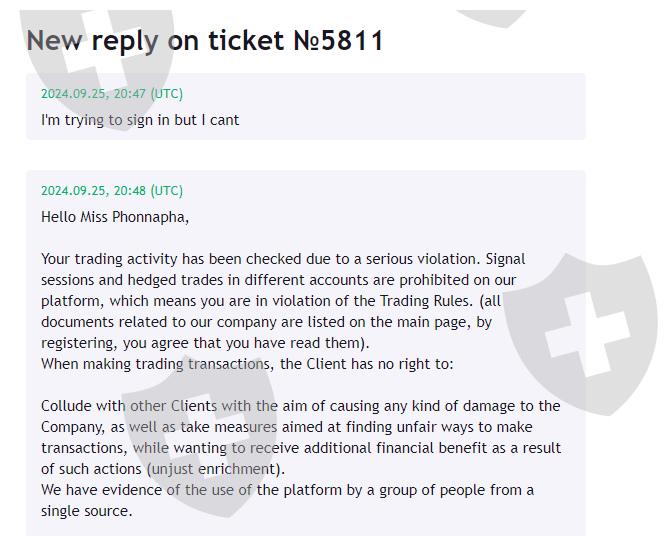Click the "I'm trying to sign in" message
The image size is (667, 536).
click(x=140, y=120)
